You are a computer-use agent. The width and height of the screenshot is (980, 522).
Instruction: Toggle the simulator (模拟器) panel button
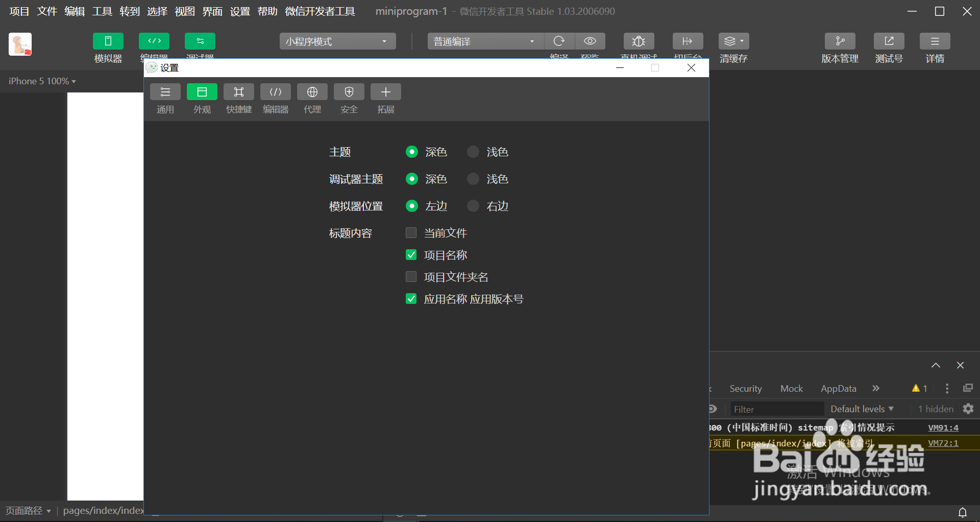pos(108,41)
